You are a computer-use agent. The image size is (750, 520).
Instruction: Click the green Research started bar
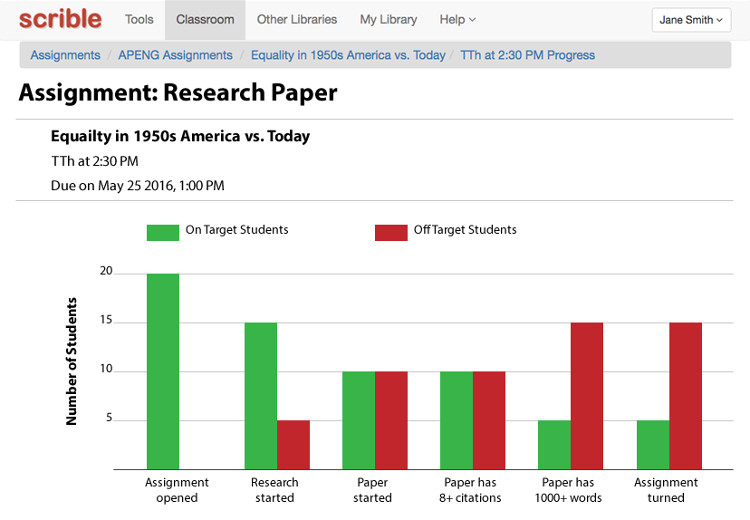click(x=261, y=396)
